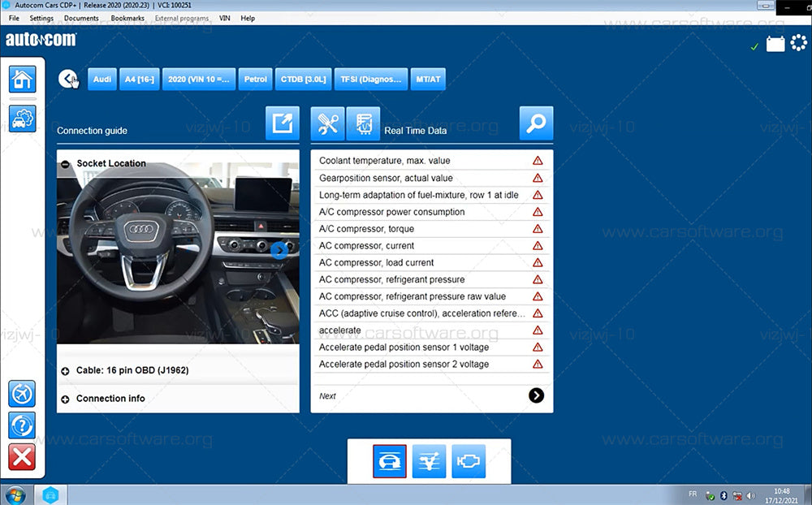Go back with the left arrow button
This screenshot has height=505, width=812.
tap(68, 80)
